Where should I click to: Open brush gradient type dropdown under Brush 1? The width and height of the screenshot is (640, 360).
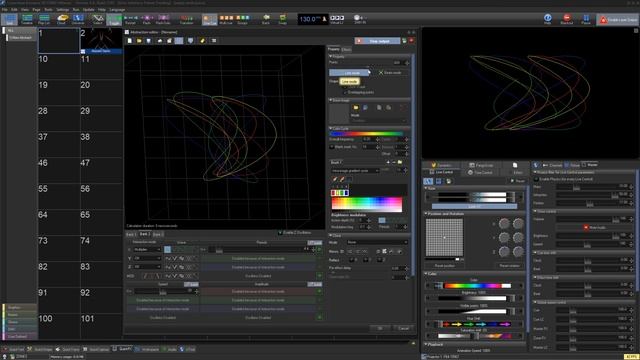355,171
